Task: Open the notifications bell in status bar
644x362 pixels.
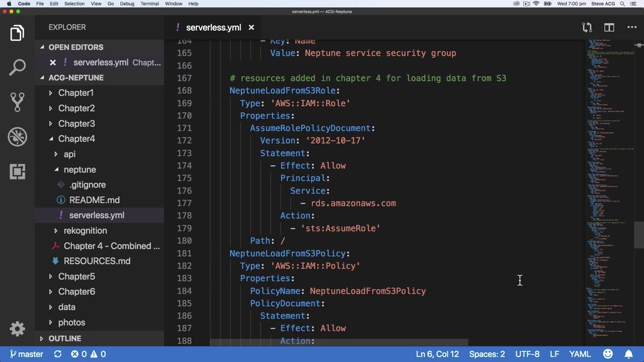Action: pyautogui.click(x=629, y=354)
